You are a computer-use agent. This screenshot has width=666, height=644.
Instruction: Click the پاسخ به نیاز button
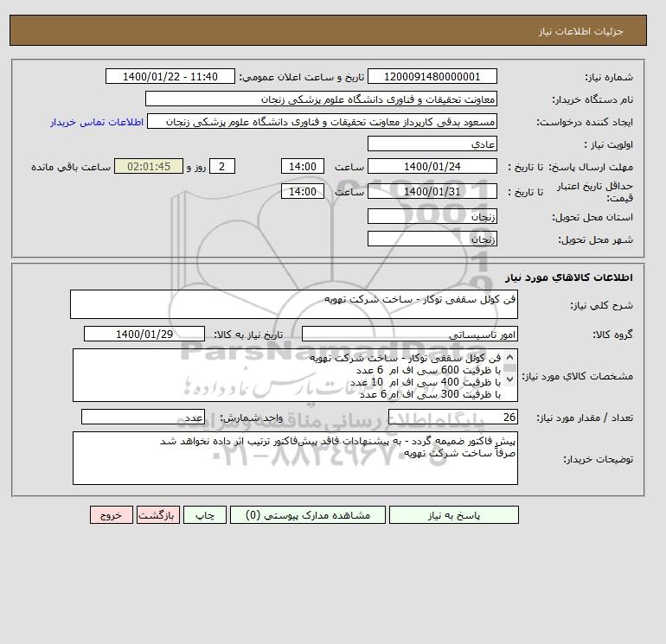click(453, 515)
